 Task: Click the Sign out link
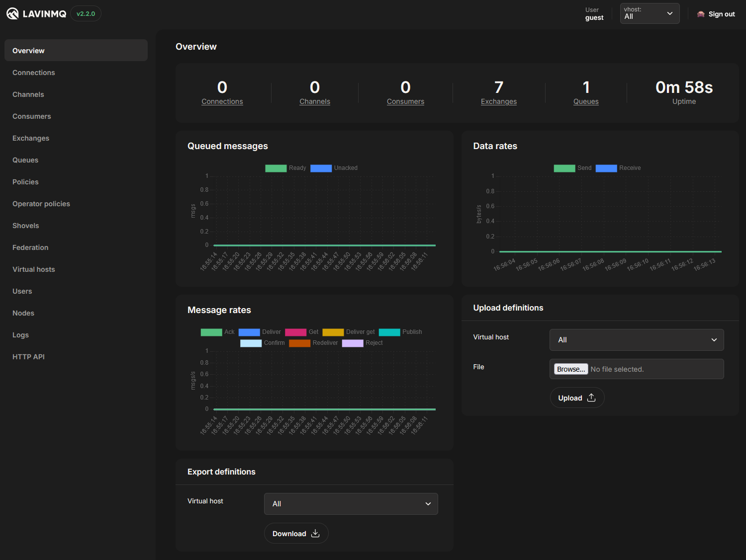pyautogui.click(x=721, y=14)
